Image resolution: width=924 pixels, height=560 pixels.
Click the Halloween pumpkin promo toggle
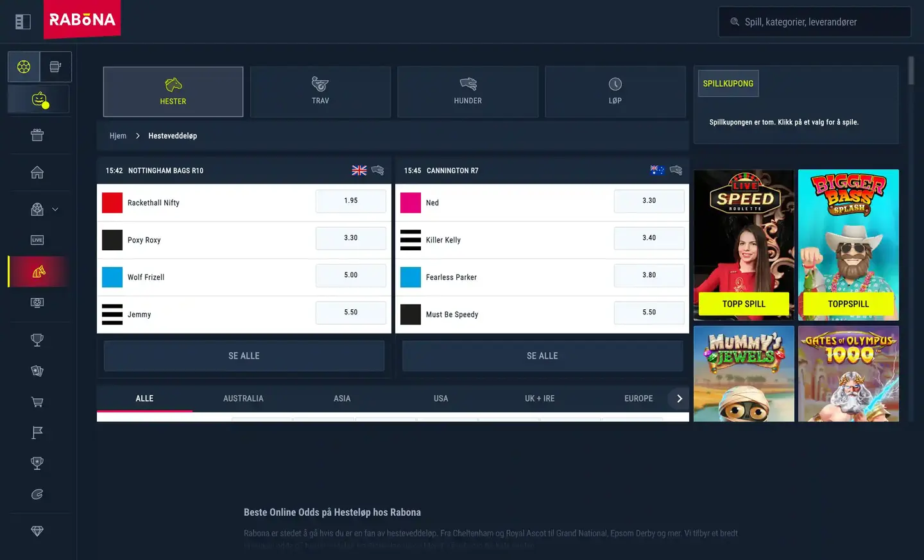point(39,99)
